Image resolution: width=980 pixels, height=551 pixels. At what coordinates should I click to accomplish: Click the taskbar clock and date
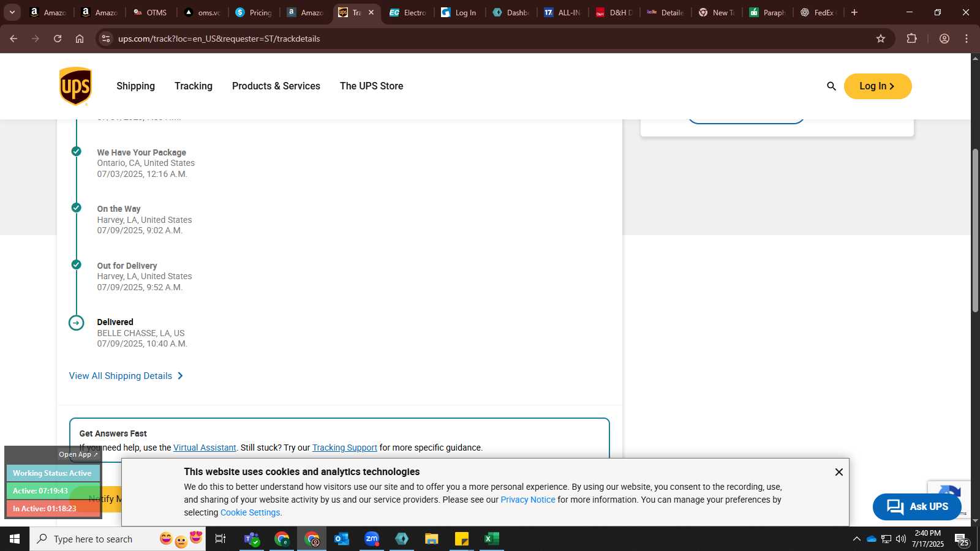pos(927,539)
